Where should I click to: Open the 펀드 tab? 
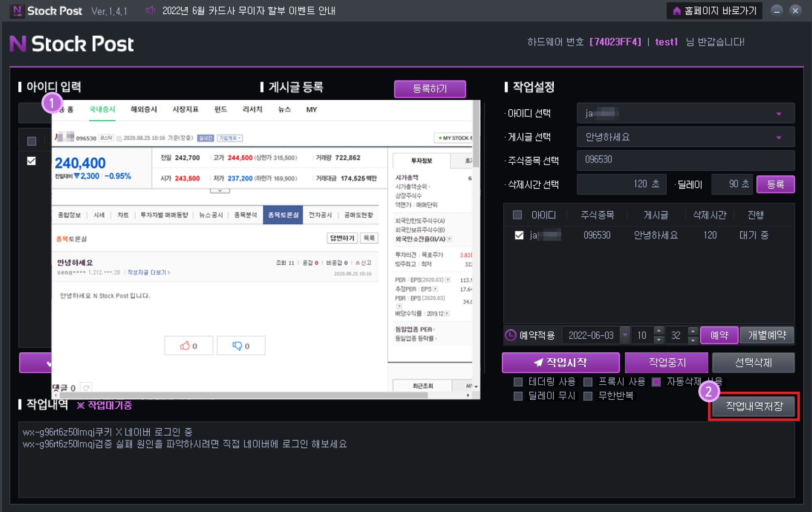pos(220,109)
